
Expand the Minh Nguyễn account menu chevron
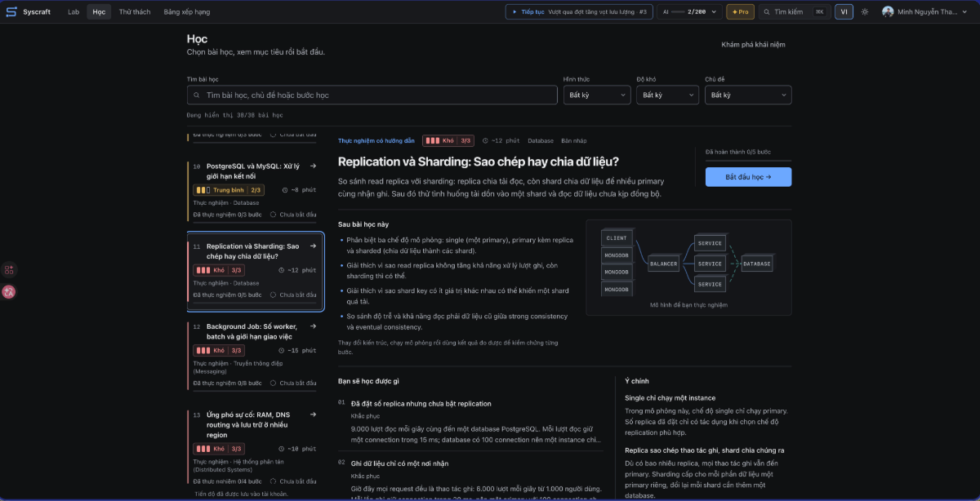click(x=965, y=12)
